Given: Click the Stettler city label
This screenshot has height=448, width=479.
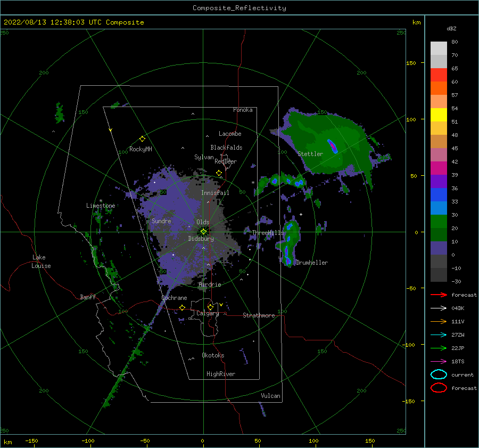Looking at the screenshot, I should coord(310,154).
